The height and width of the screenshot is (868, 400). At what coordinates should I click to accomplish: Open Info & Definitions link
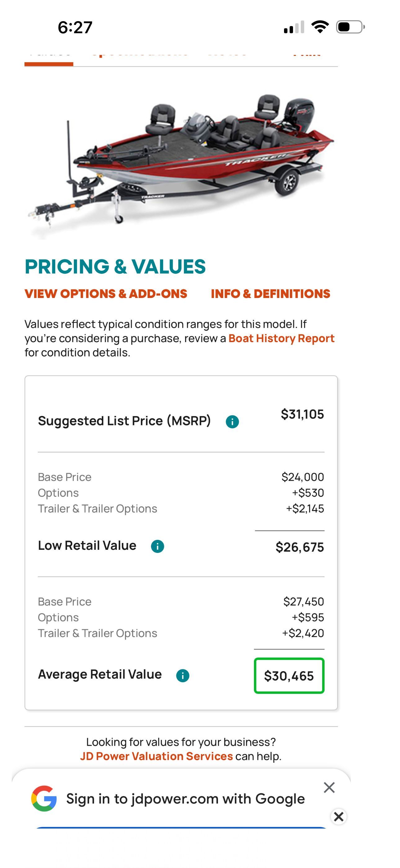coord(270,294)
